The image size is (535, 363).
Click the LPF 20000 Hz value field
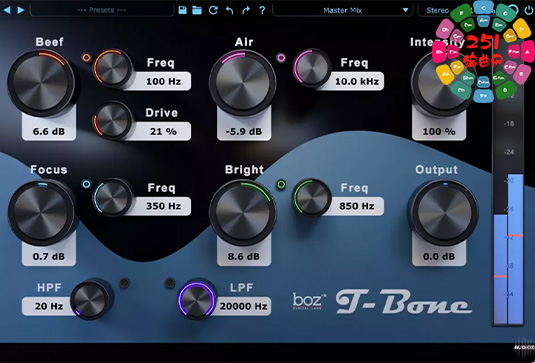click(x=243, y=306)
